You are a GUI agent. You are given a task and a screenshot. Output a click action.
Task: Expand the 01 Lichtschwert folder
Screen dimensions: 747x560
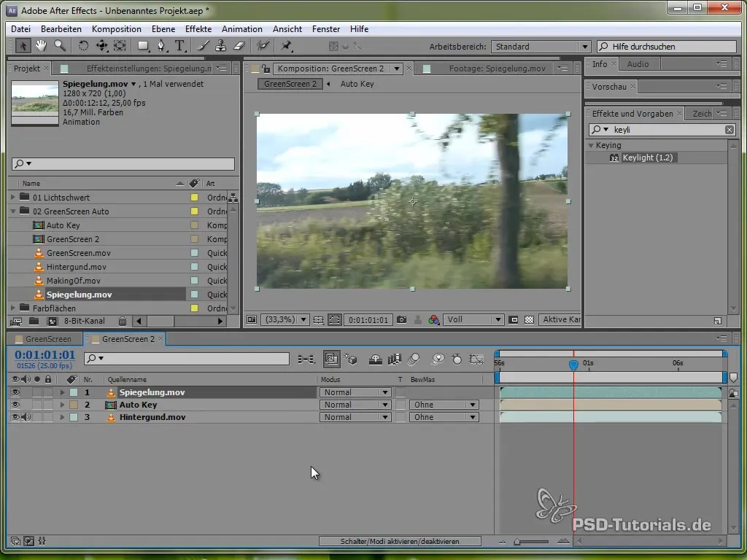tap(13, 197)
